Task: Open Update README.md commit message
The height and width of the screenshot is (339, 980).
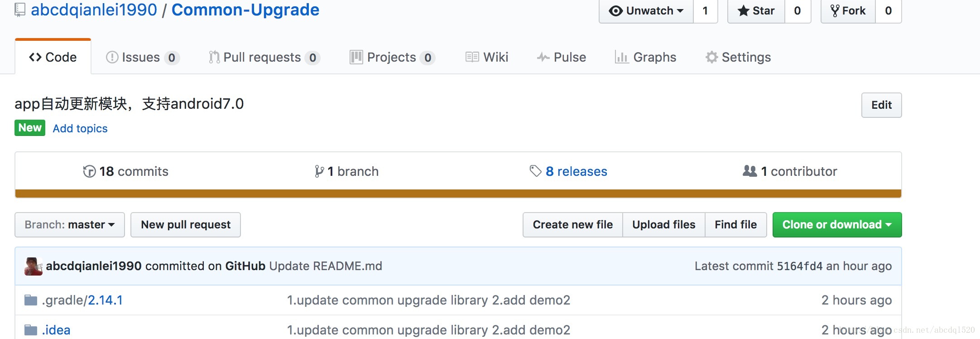Action: tap(326, 266)
